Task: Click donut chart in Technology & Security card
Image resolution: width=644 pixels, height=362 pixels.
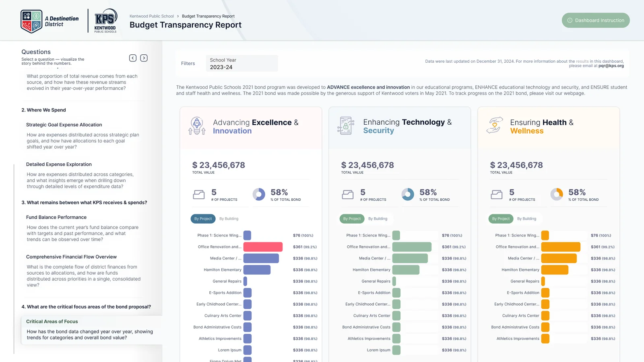Action: pyautogui.click(x=408, y=194)
